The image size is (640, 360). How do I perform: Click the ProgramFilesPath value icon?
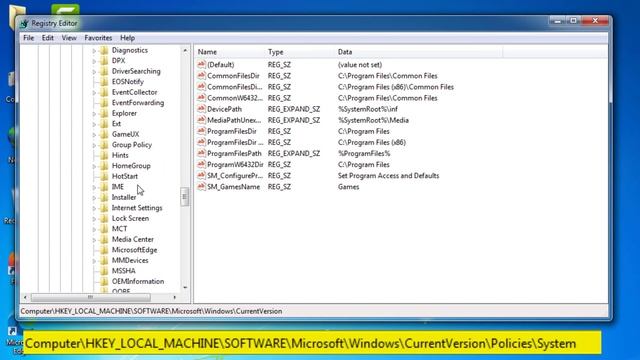tap(201, 153)
